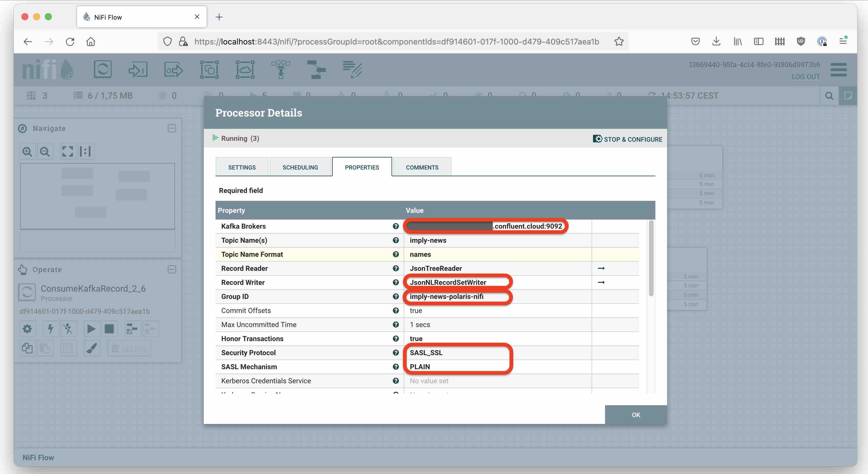This screenshot has width=868, height=474.
Task: Open the Scheduling tab
Action: [300, 167]
